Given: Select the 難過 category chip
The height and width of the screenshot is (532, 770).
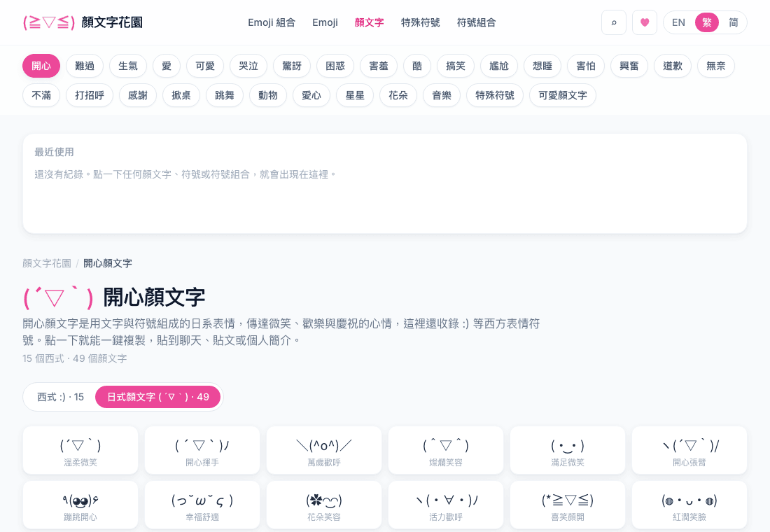Looking at the screenshot, I should pyautogui.click(x=85, y=66).
